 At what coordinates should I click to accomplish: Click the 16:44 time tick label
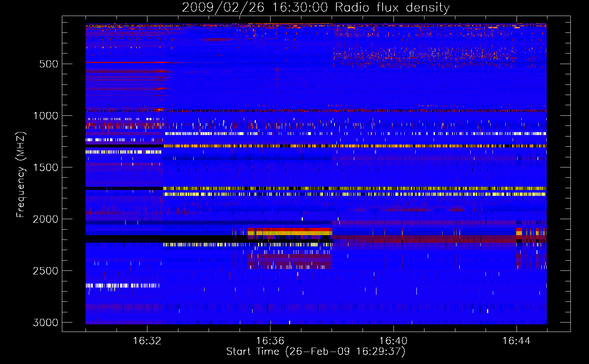tap(516, 341)
